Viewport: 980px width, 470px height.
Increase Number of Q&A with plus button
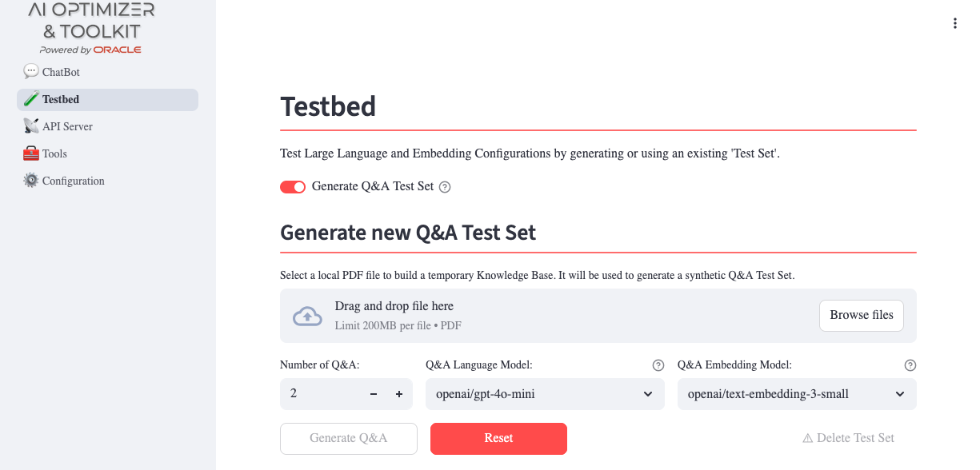click(399, 394)
